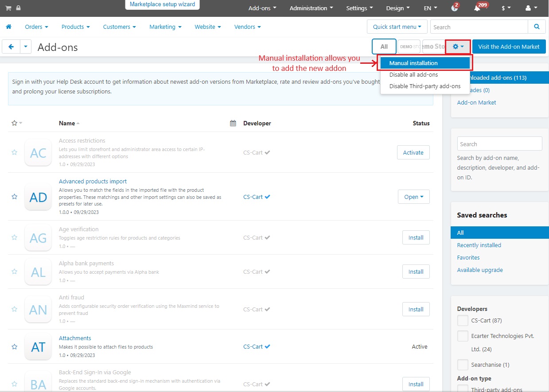Open the Add-ons top menu
This screenshot has height=392, width=549.
coord(262,8)
